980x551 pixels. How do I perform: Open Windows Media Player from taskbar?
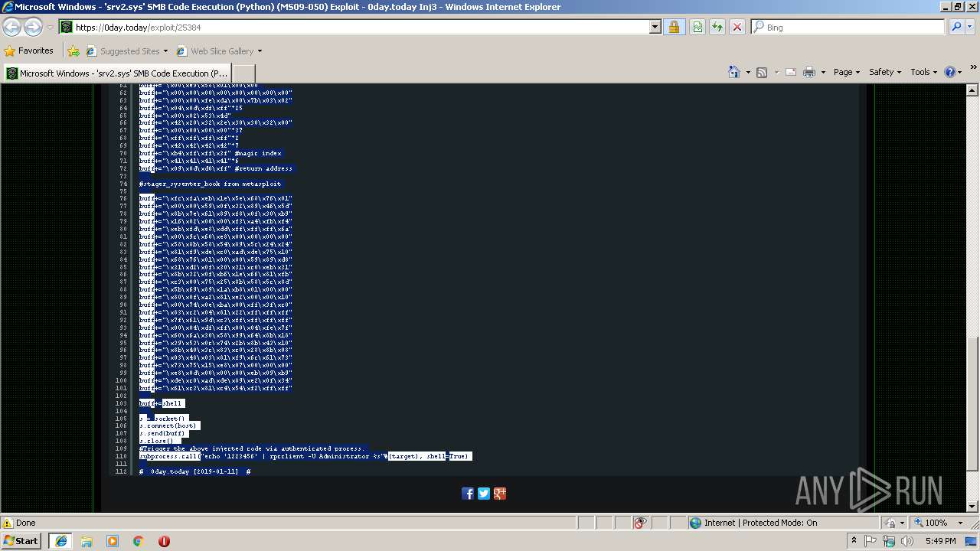pos(113,541)
